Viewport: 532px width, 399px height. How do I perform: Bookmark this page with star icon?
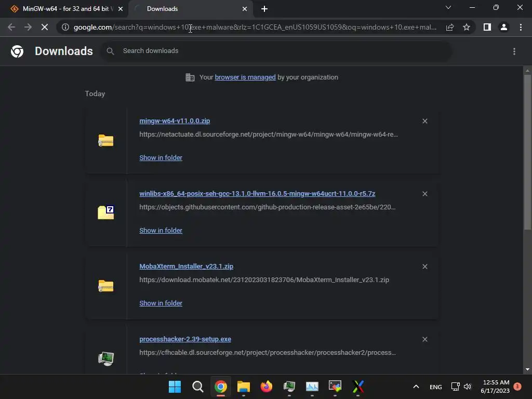click(x=467, y=27)
